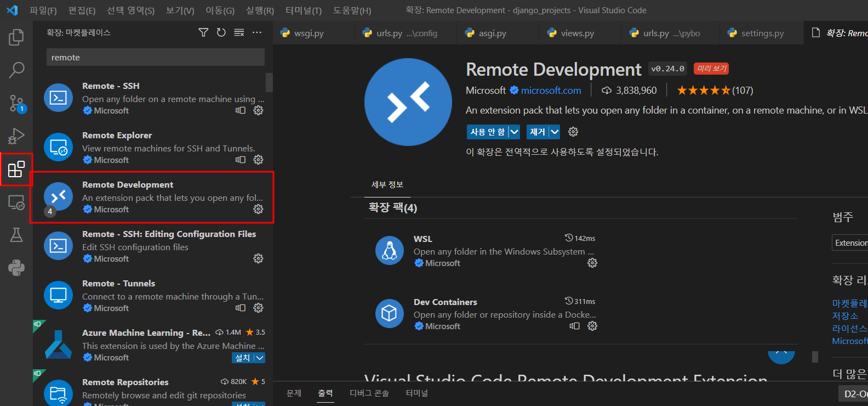The width and height of the screenshot is (868, 406).
Task: Select the Details (세부 정보) tab
Action: [387, 185]
